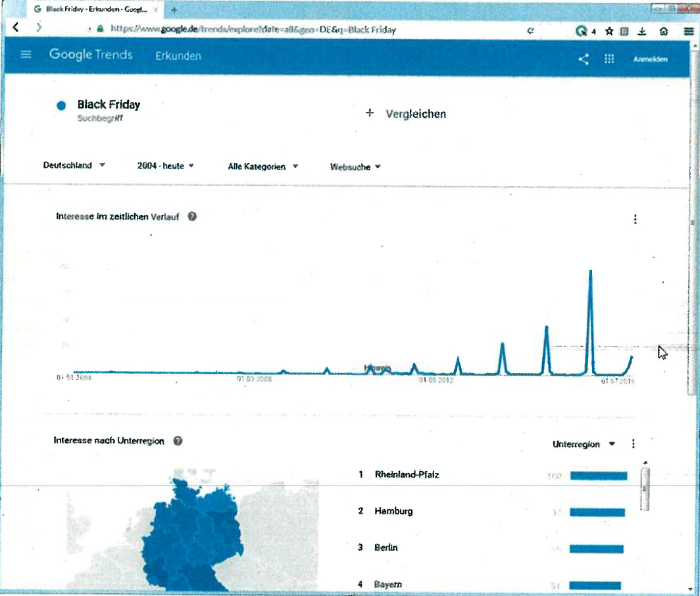Reload the page via refresh icon
Image resolution: width=700 pixels, height=596 pixels.
click(x=530, y=31)
